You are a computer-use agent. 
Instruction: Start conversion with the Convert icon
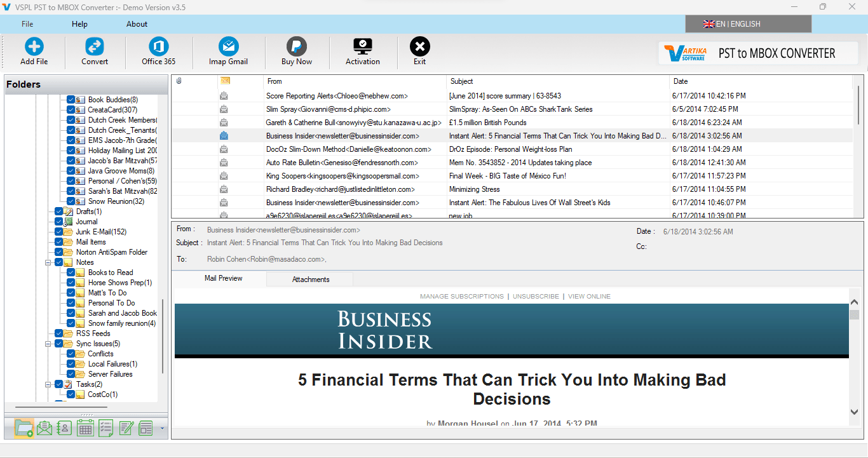coord(95,47)
